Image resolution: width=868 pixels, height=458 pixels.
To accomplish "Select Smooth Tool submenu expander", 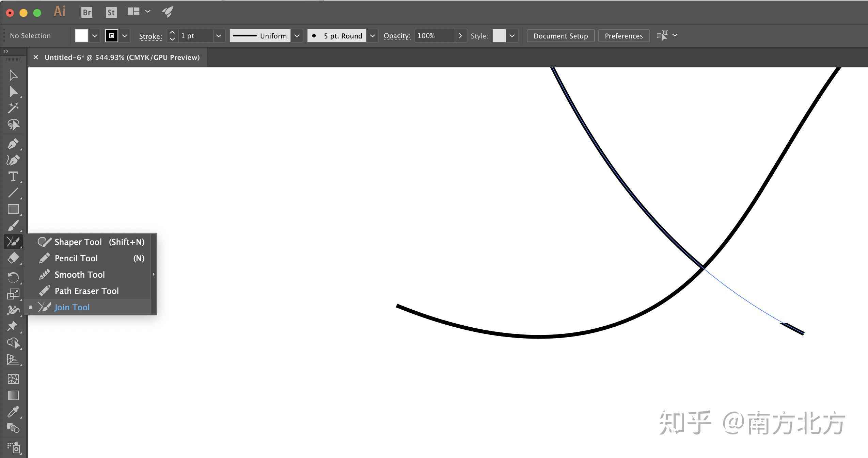I will (153, 274).
